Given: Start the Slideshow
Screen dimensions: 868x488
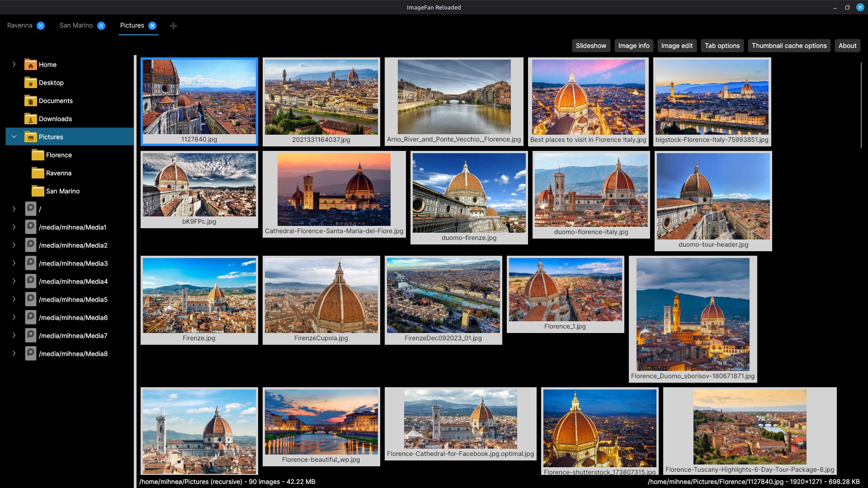Looking at the screenshot, I should point(591,46).
